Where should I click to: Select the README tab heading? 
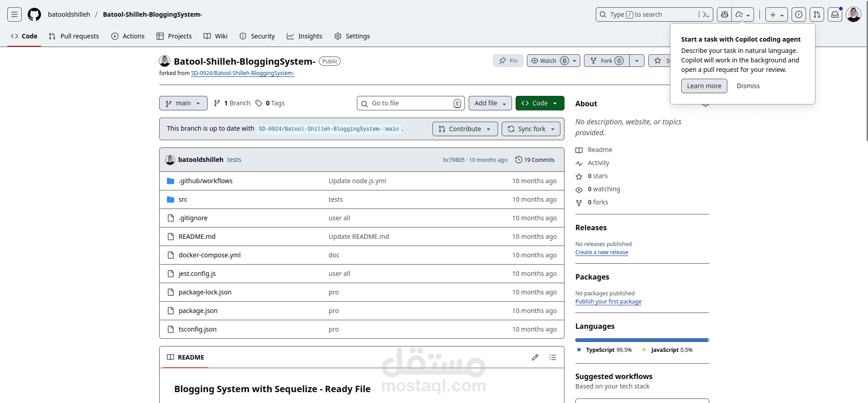pos(185,357)
